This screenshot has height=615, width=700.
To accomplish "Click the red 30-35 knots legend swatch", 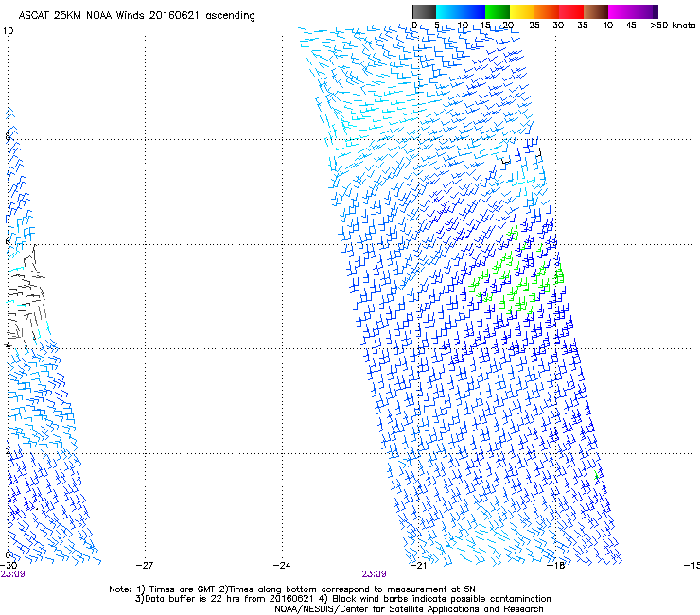I will (571, 11).
